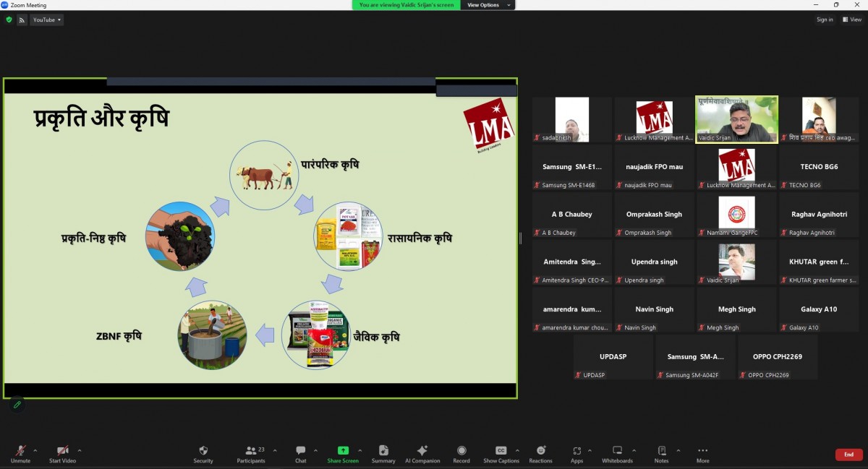Click the ZBNF कृषि text on slide
Viewport: 868px width, 469px height.
point(119,336)
